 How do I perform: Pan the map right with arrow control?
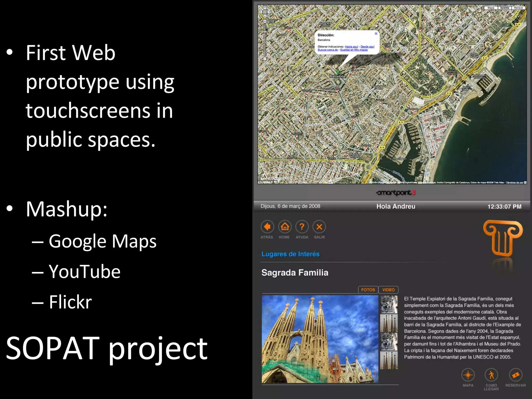269,12
